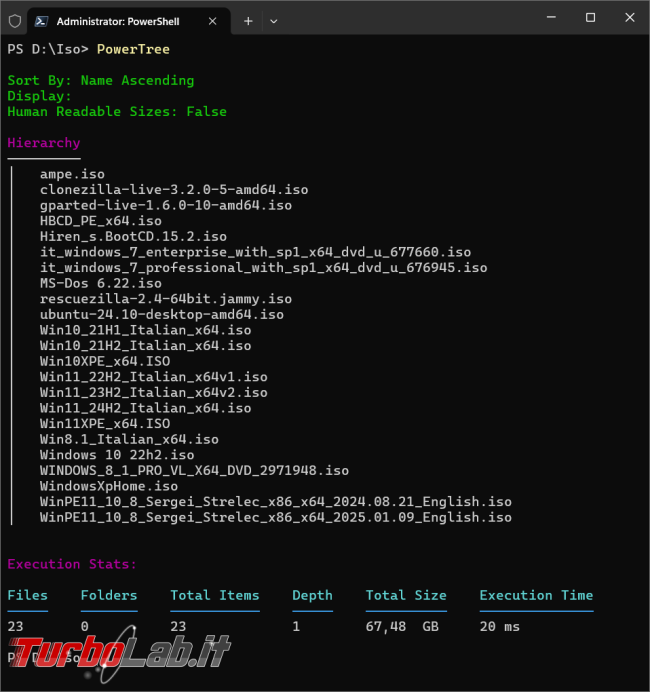This screenshot has width=650, height=692.
Task: Click the 'PS D:\Iso>' prompt at top
Action: pos(48,49)
